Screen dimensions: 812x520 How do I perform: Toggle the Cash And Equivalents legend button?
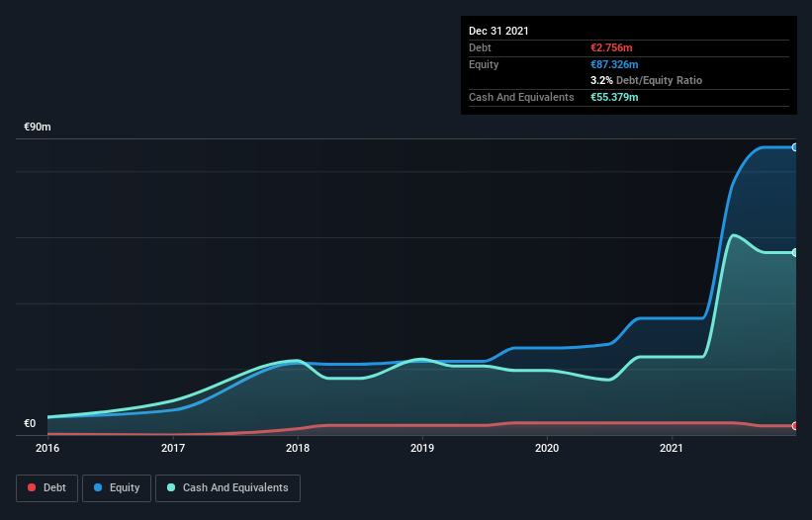coord(227,488)
